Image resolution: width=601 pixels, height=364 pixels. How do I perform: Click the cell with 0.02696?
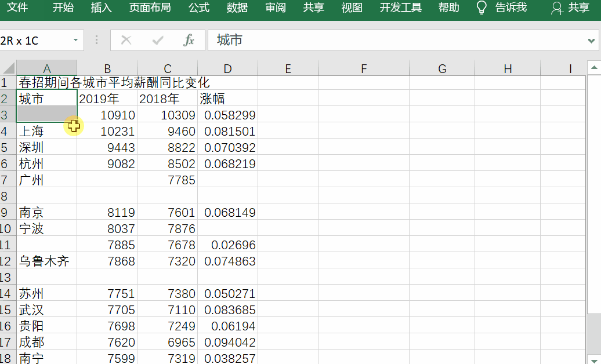[227, 245]
